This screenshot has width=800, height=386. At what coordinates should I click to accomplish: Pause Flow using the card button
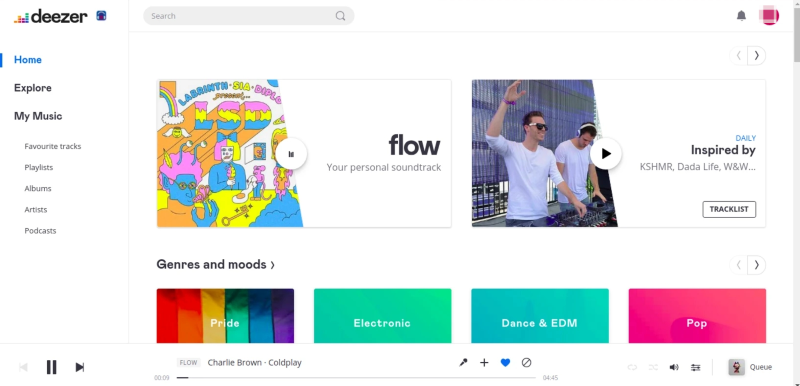[291, 153]
